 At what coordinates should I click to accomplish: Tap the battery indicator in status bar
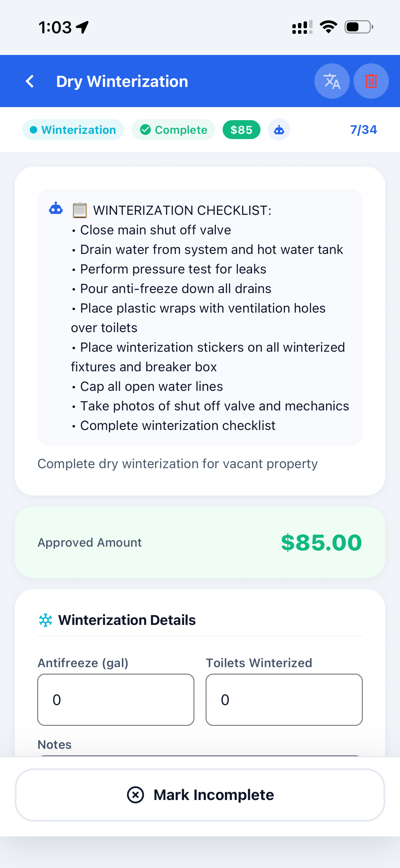pyautogui.click(x=358, y=27)
